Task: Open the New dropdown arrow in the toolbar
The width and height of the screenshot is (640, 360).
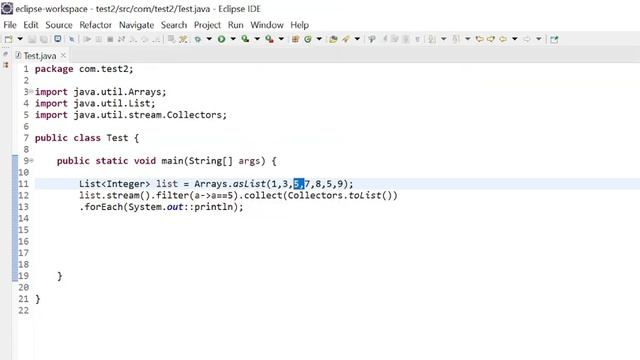Action: [20, 39]
